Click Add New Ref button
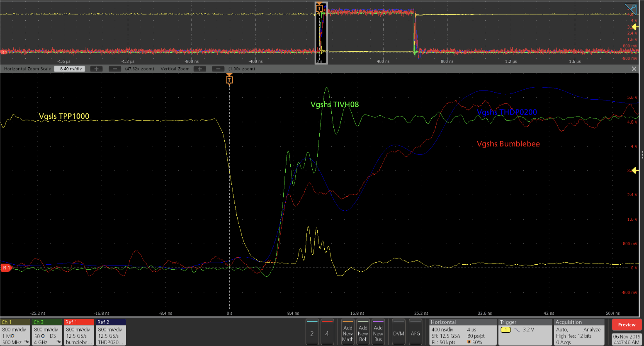 363,332
